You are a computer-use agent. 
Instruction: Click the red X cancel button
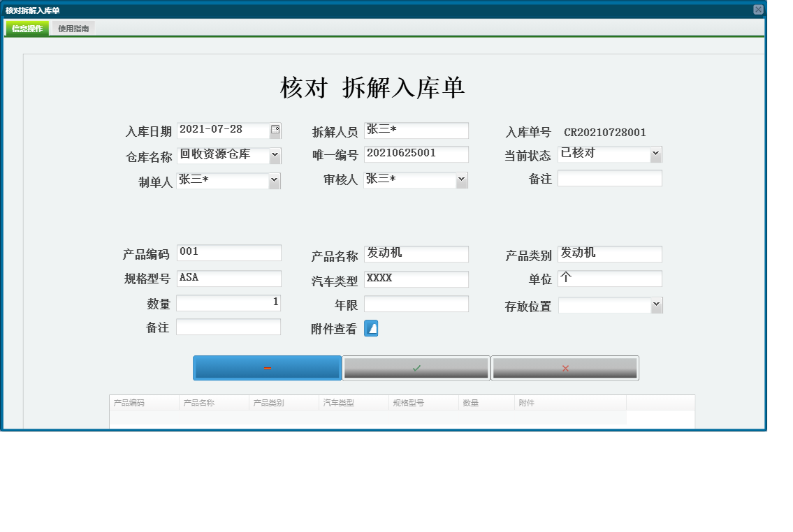(x=565, y=367)
